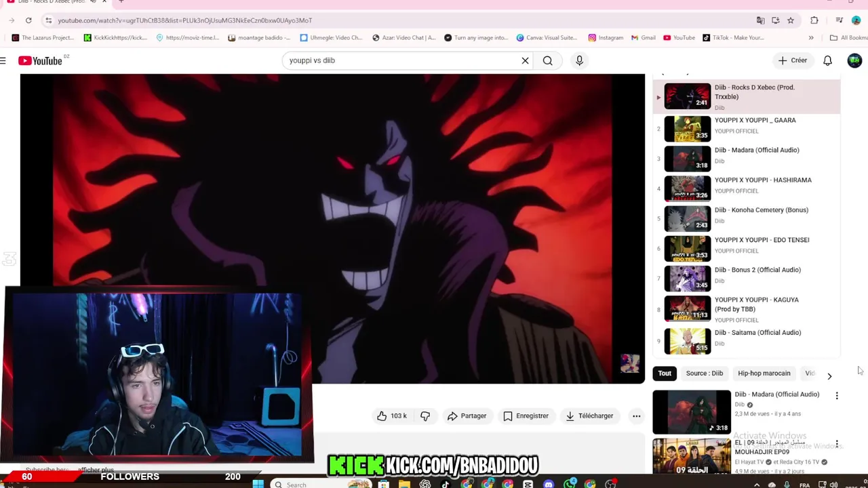The width and height of the screenshot is (868, 488).
Task: Select Diib - Konoha Cemetery (Bonus) in playlist
Action: 746,218
